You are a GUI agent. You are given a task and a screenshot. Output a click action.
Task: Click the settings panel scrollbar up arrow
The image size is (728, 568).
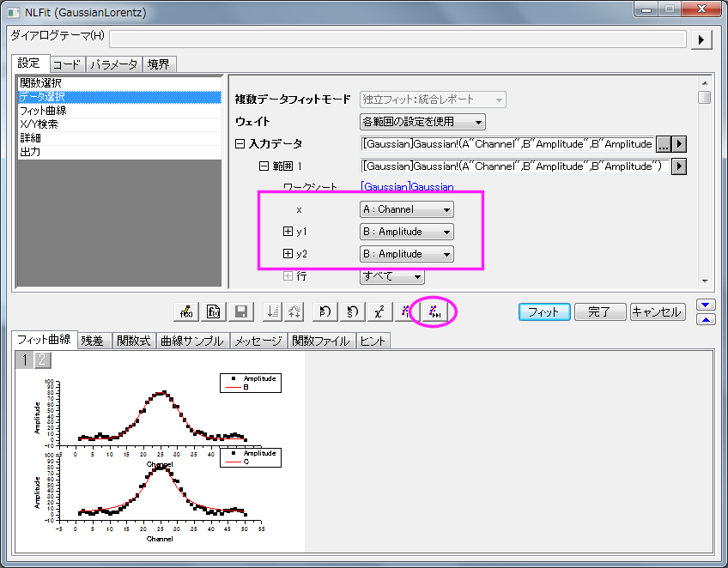pyautogui.click(x=705, y=83)
